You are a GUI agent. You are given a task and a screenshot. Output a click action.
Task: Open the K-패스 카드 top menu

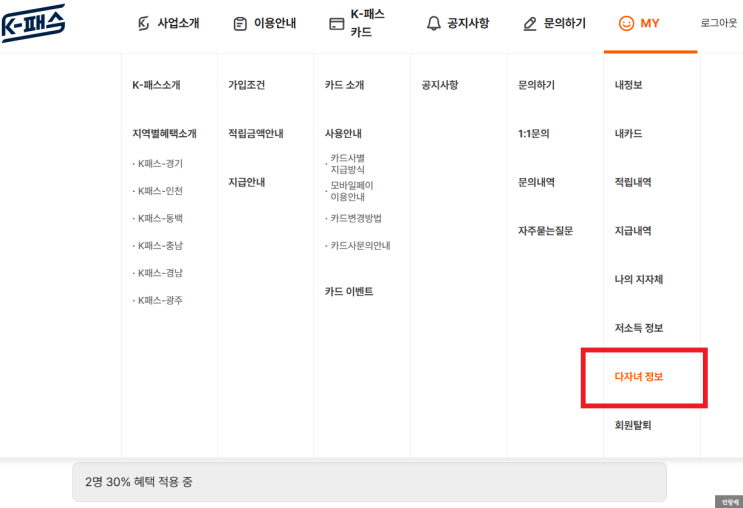pos(367,23)
